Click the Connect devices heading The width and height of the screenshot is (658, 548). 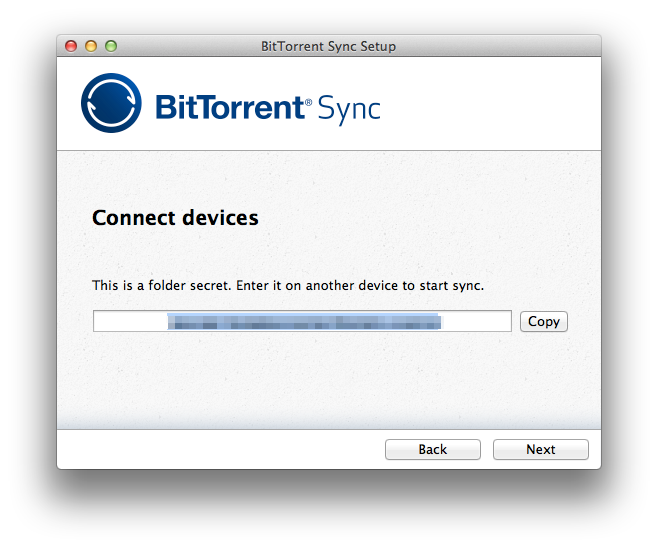coord(175,218)
